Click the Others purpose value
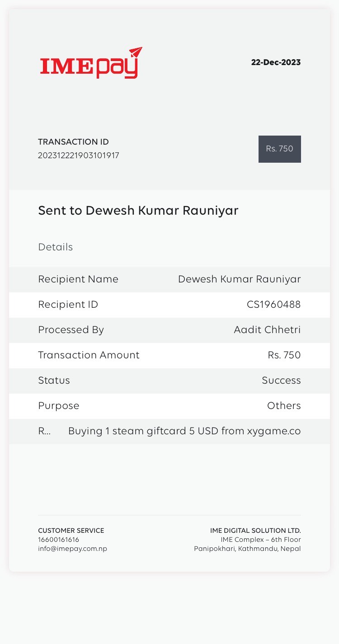 click(x=284, y=406)
